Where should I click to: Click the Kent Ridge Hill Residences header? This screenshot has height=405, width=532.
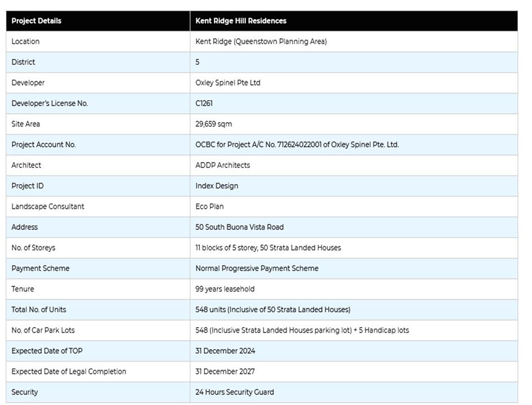tap(241, 21)
